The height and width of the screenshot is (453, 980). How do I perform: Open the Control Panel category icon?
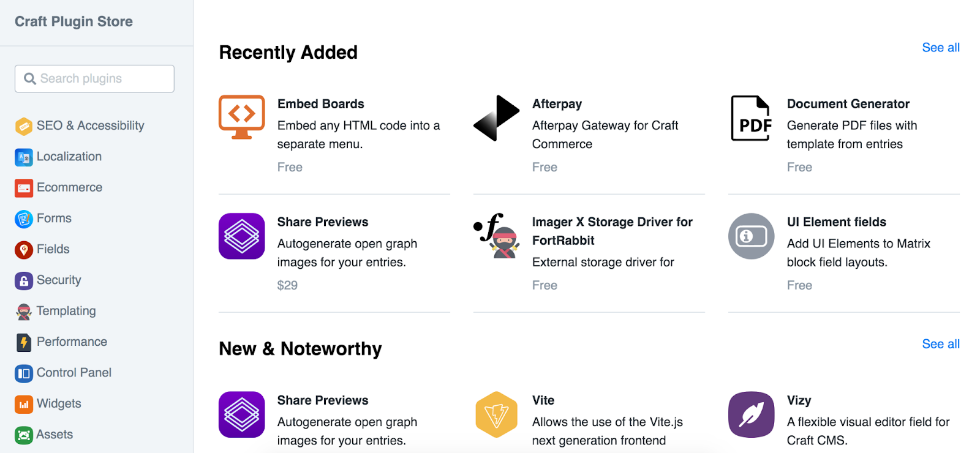pos(23,373)
